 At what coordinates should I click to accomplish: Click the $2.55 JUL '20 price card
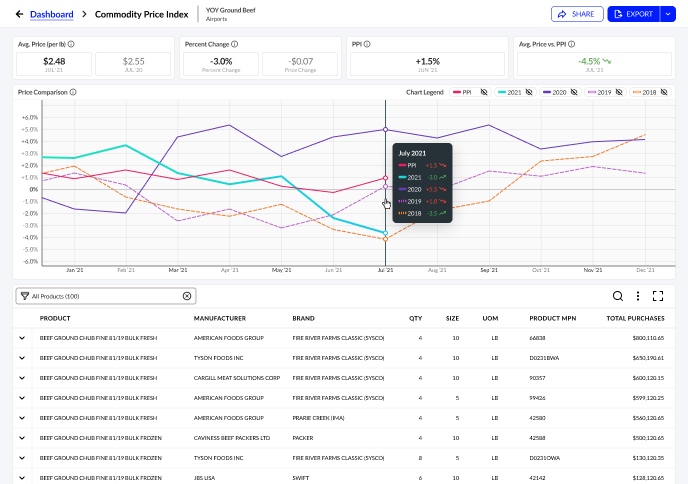pos(133,64)
